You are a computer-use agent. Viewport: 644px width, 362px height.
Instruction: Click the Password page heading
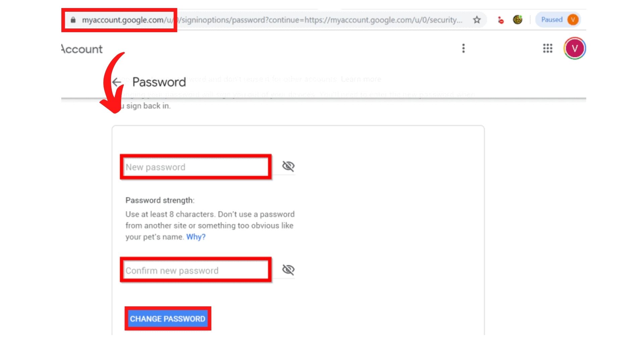click(159, 82)
